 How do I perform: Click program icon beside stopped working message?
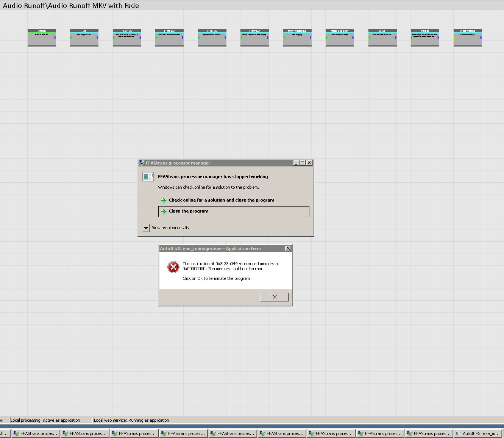coord(148,177)
